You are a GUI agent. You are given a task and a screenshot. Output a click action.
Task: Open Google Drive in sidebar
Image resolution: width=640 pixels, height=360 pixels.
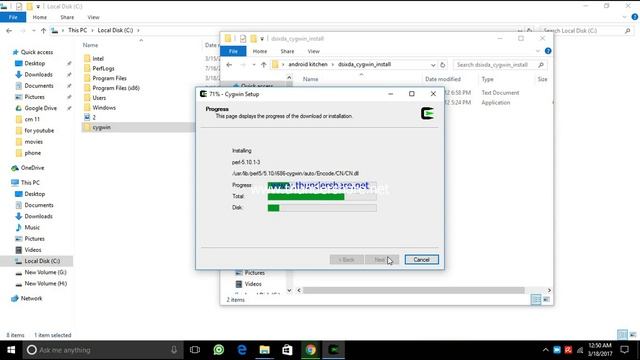tap(40, 108)
